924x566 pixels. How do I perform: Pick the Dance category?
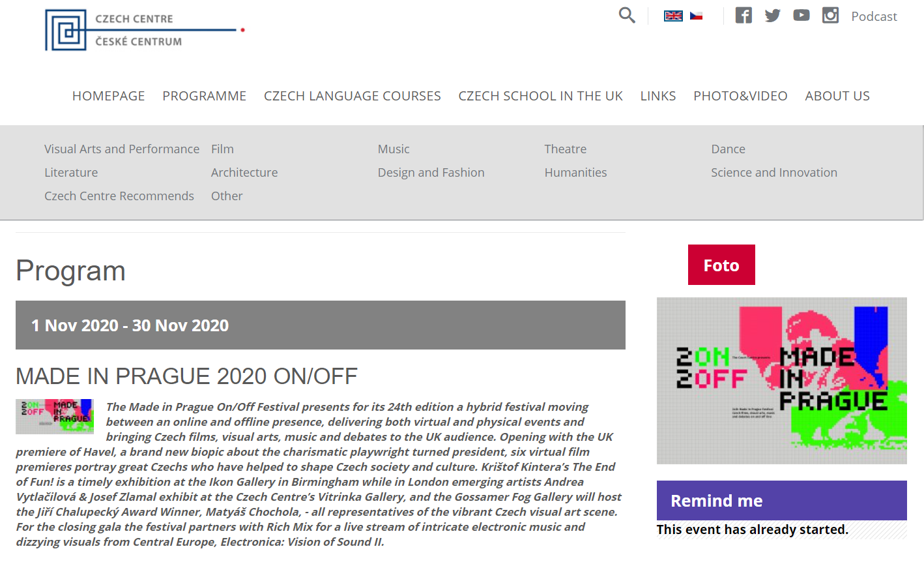pyautogui.click(x=728, y=149)
